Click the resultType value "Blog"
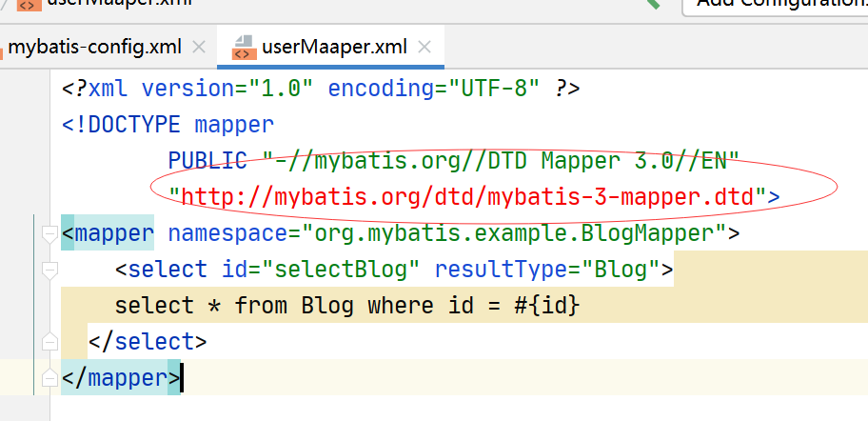The height and width of the screenshot is (421, 868). coord(621,270)
